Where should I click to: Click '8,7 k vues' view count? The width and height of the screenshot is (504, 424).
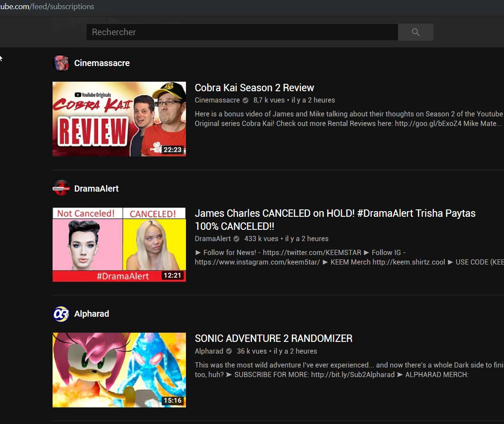269,100
